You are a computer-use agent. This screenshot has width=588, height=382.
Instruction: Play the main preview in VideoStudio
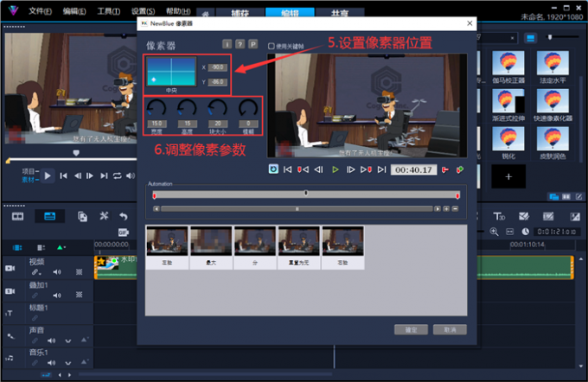point(48,175)
